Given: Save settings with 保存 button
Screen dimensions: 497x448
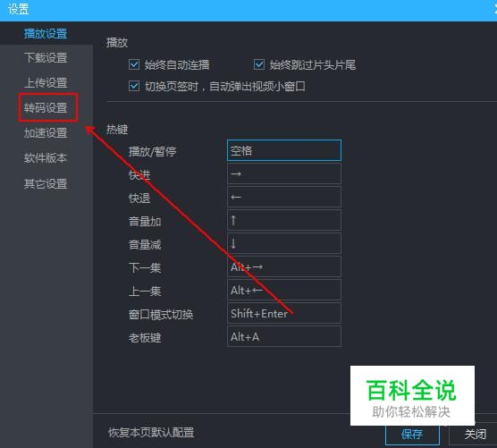Looking at the screenshot, I should (x=412, y=435).
